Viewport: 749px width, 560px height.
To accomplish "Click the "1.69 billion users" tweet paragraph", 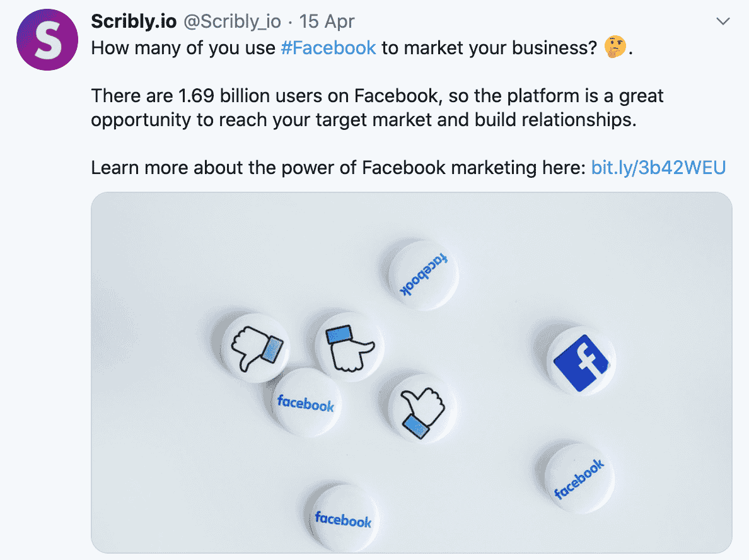I will click(x=377, y=108).
